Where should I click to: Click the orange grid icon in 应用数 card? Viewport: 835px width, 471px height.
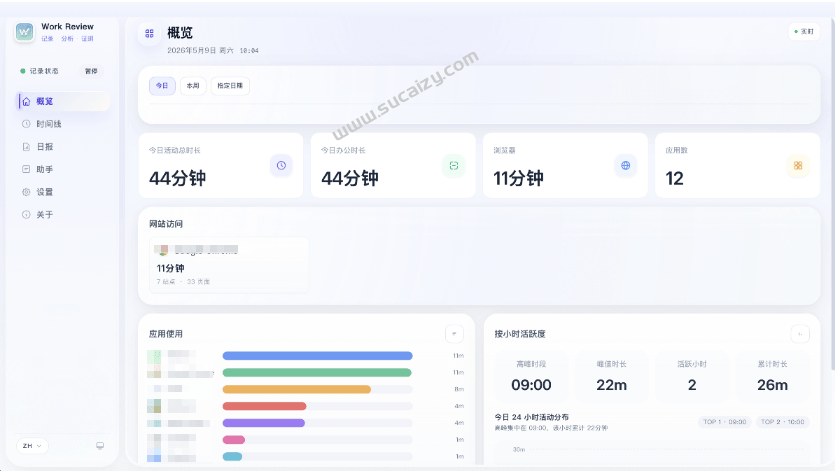click(798, 166)
